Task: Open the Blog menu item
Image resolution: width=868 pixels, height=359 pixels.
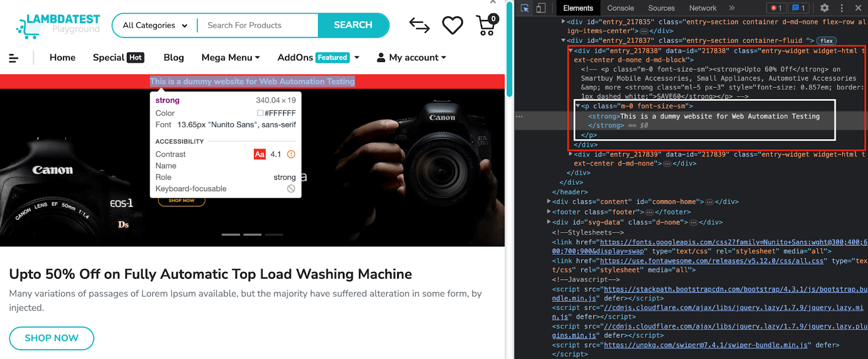Action: tap(174, 58)
